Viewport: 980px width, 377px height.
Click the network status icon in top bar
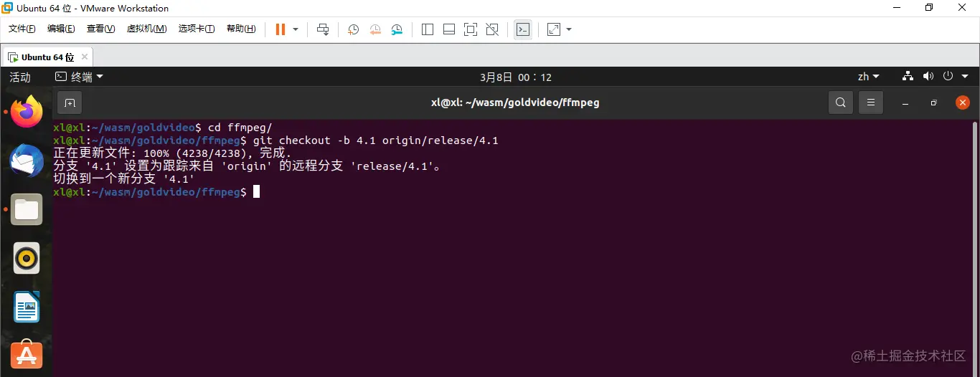[908, 76]
